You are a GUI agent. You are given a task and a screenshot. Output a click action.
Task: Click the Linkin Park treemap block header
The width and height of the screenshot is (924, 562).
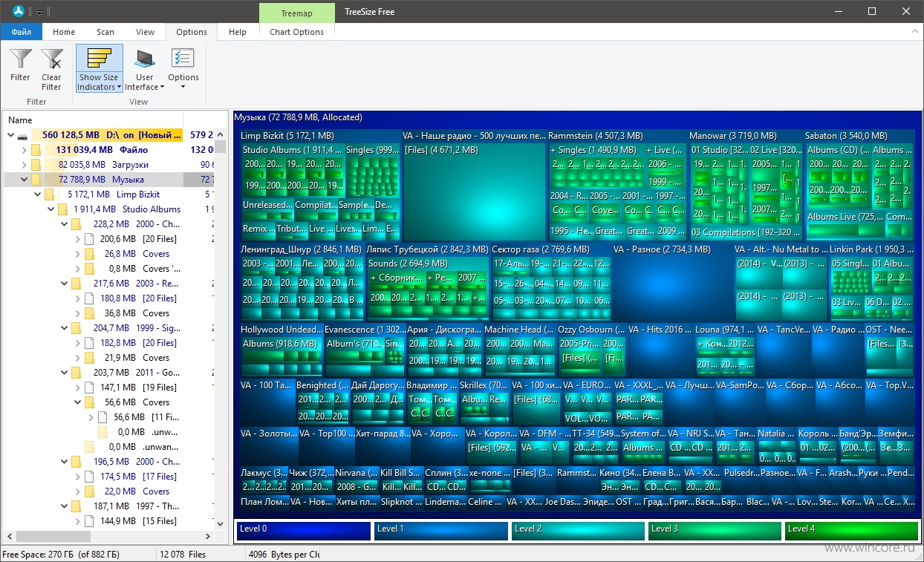click(871, 249)
